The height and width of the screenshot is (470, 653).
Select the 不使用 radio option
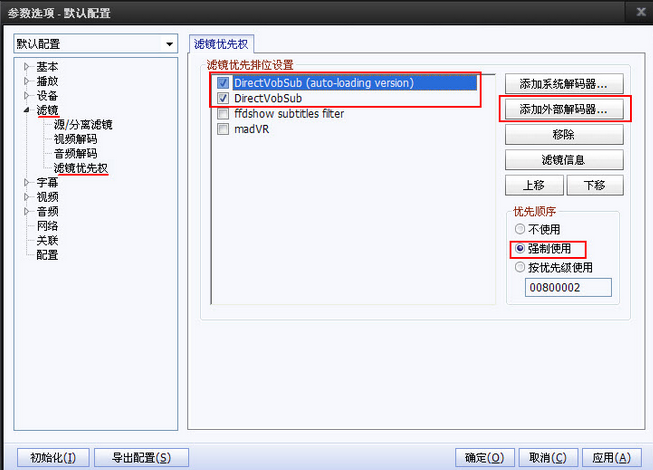520,229
